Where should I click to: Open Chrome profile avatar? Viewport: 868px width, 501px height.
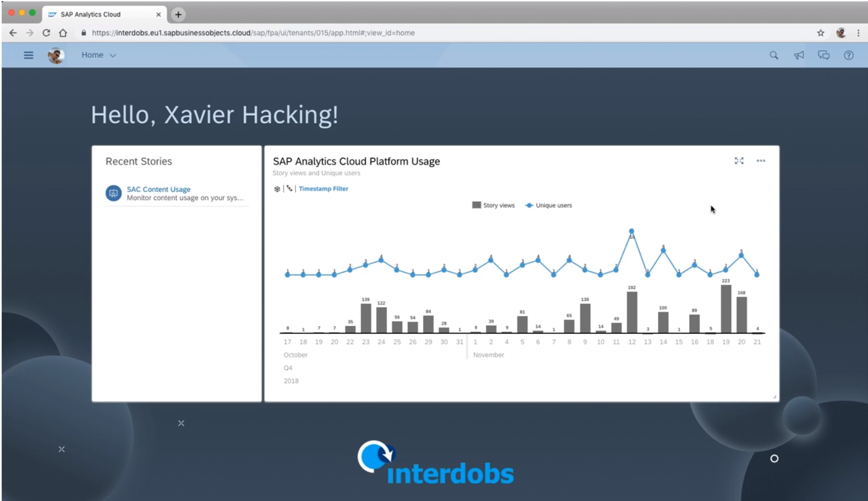pos(840,33)
